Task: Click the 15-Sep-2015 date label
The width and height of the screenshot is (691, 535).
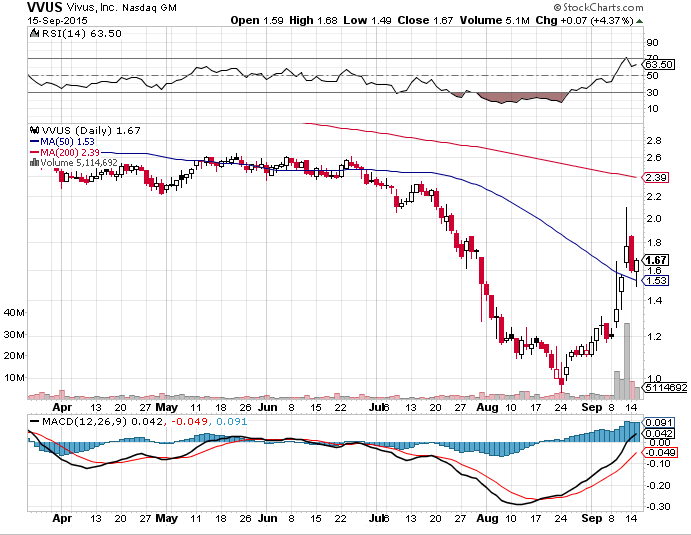Action: (32, 20)
